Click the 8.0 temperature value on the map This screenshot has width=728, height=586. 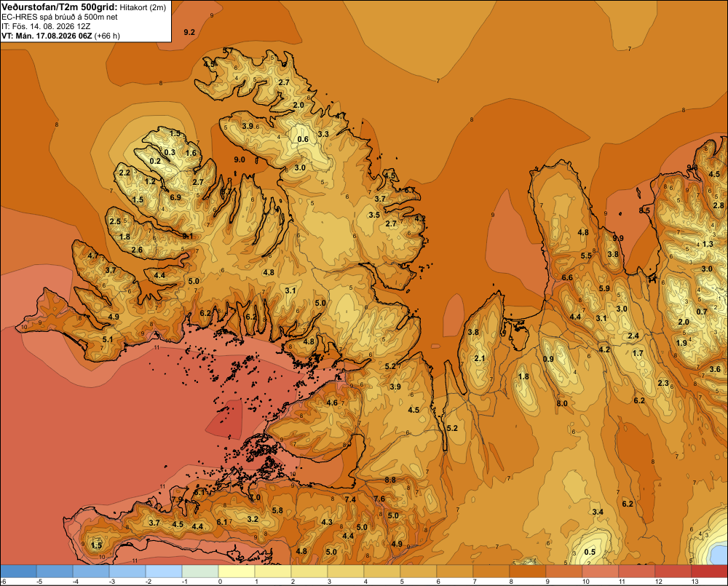[x=562, y=403]
